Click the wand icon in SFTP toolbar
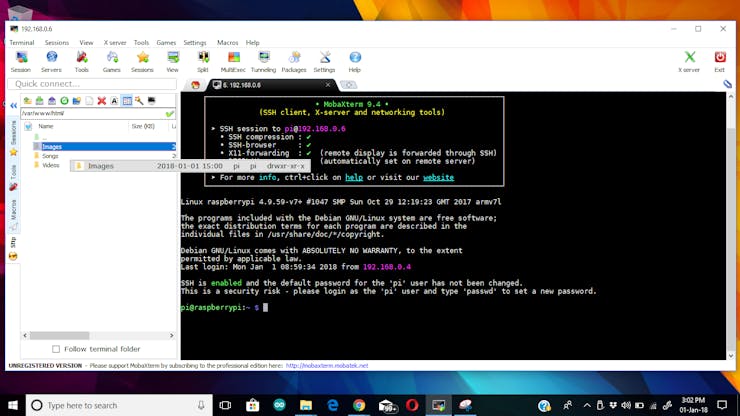The image size is (740, 416). 139,101
